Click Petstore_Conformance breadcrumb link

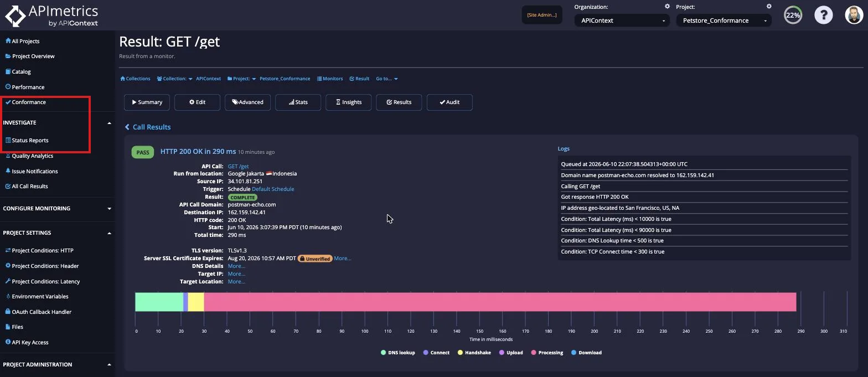point(285,79)
